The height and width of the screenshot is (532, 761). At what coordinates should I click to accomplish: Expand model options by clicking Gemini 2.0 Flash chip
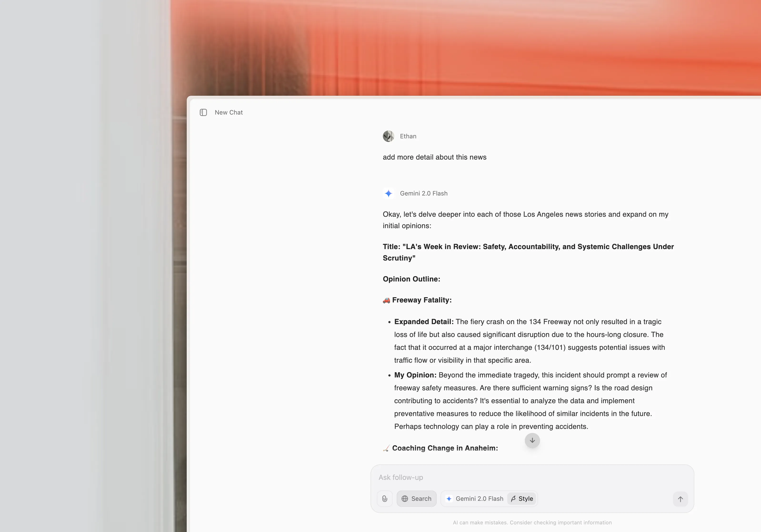(480, 498)
